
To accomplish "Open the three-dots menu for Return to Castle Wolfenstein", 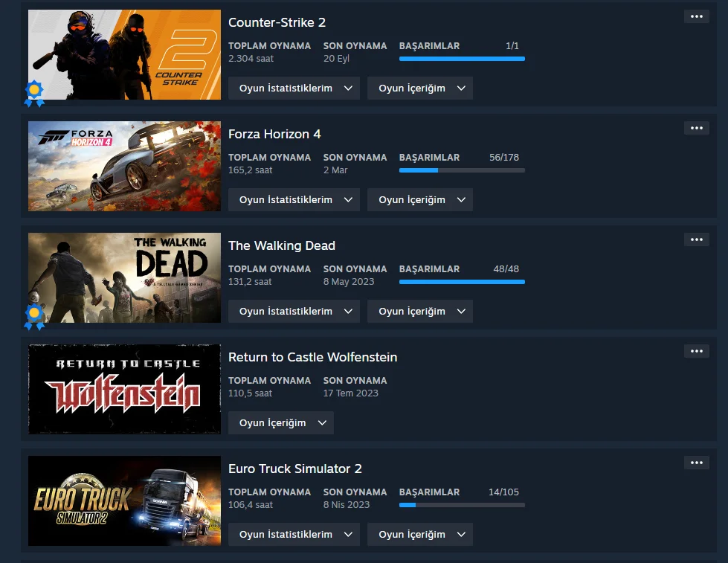I will pos(697,351).
